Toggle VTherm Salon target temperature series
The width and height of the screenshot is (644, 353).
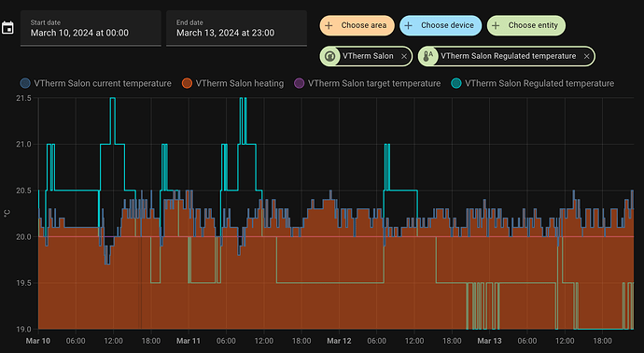(x=368, y=83)
